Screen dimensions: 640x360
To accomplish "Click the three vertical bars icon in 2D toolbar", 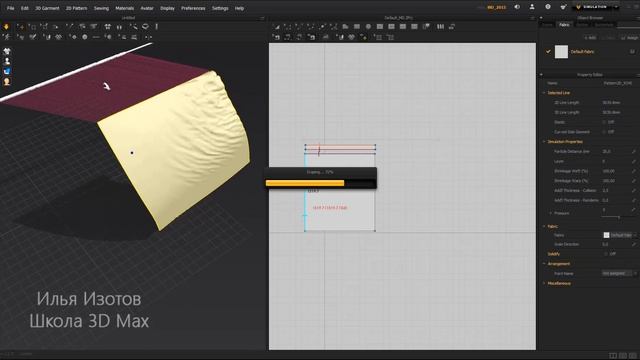I will click(440, 27).
